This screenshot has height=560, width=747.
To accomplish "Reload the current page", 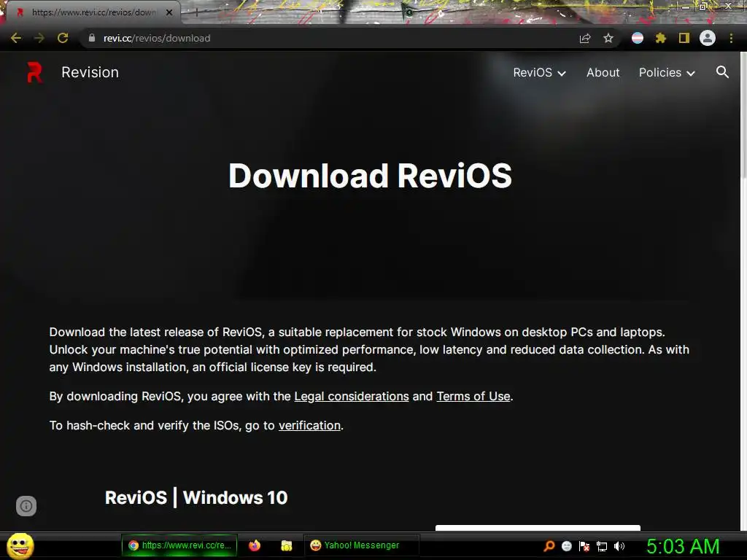I will tap(63, 38).
